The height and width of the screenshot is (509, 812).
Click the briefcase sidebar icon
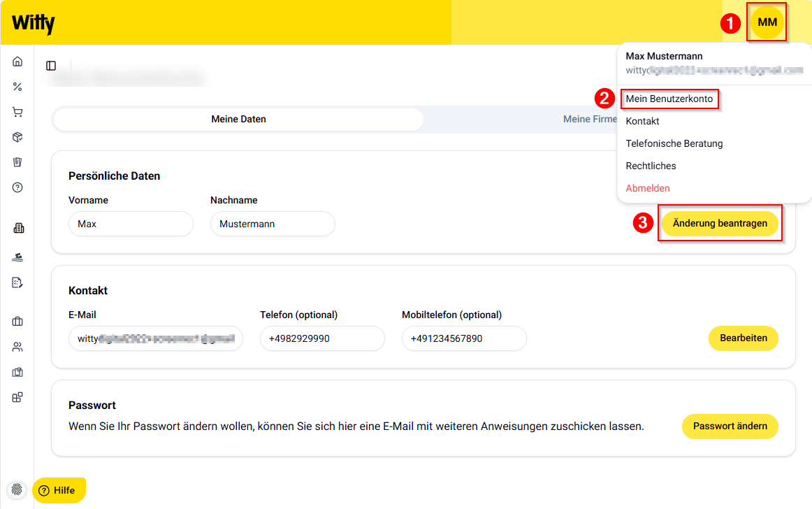pos(17,322)
